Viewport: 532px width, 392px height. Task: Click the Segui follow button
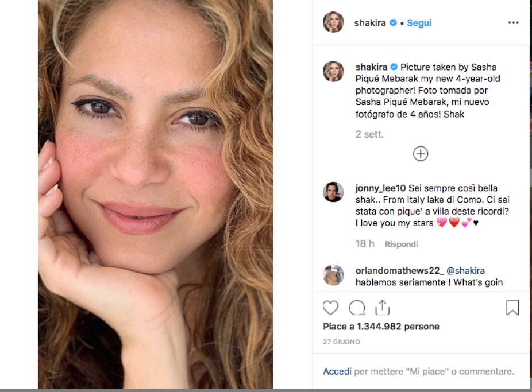click(x=419, y=23)
